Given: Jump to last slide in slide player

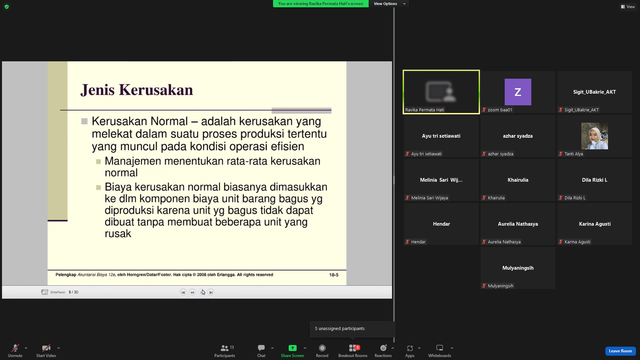Looking at the screenshot, I should click(x=211, y=292).
